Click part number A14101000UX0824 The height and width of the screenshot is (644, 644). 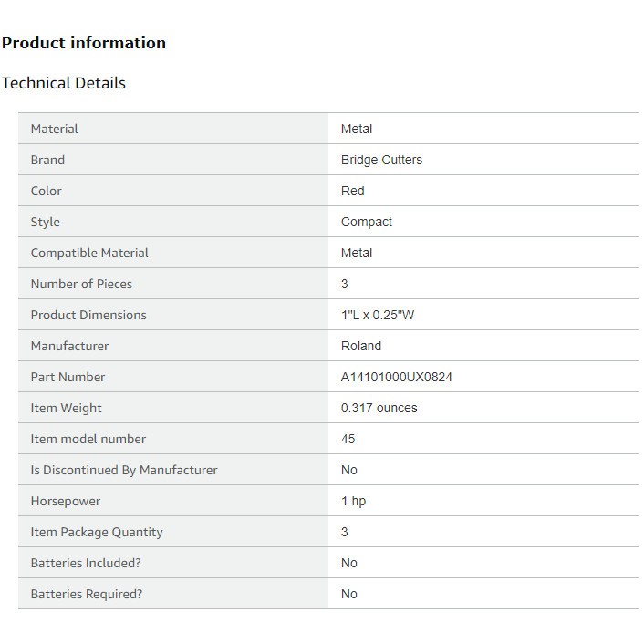click(396, 377)
